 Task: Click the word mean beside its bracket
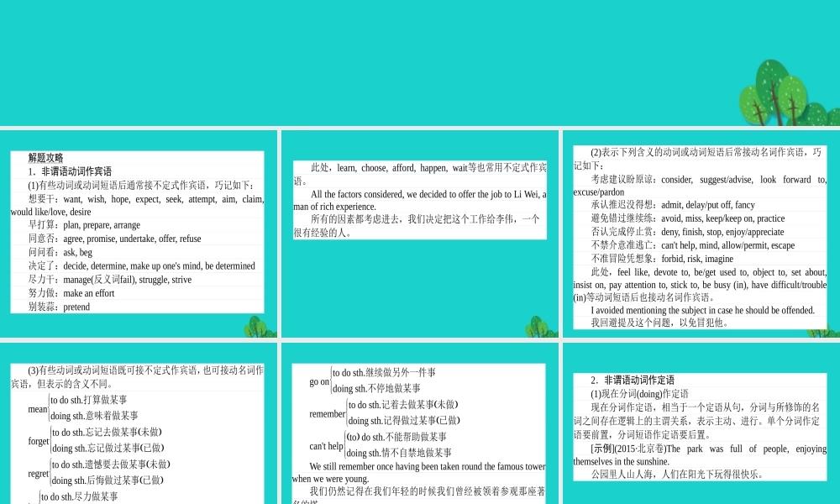(38, 409)
